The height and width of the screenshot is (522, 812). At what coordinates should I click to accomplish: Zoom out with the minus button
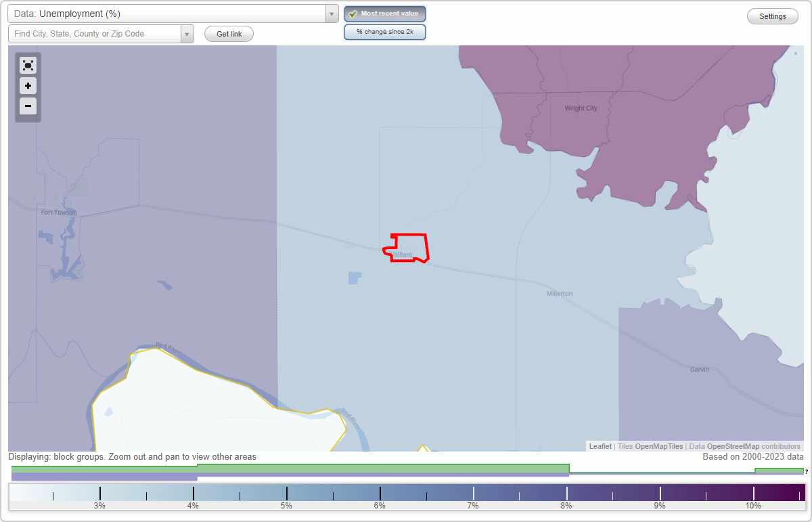28,106
